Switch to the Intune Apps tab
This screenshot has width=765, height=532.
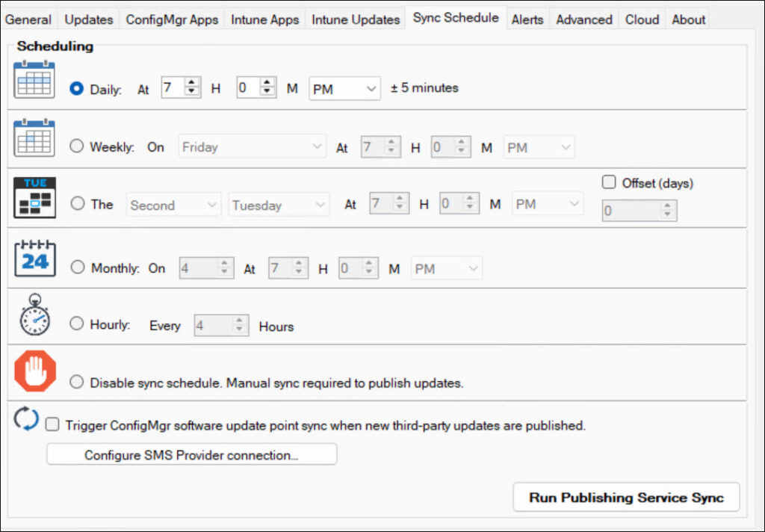tap(265, 20)
